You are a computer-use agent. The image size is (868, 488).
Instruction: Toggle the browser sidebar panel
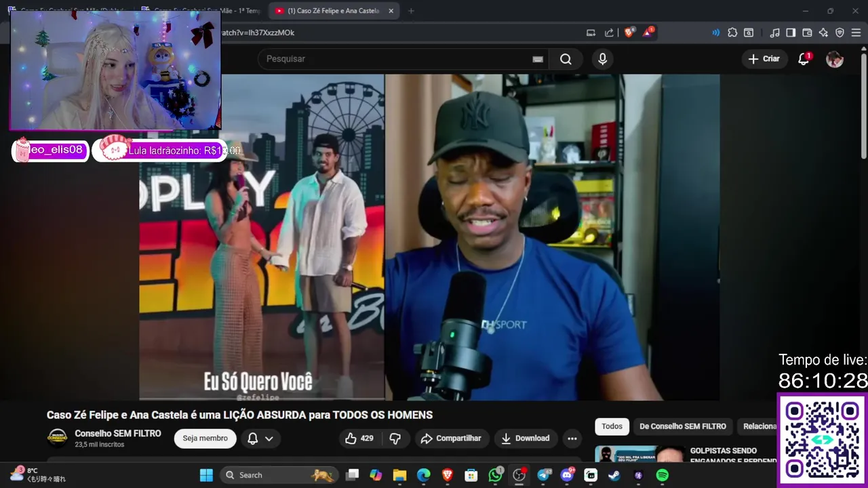(791, 33)
